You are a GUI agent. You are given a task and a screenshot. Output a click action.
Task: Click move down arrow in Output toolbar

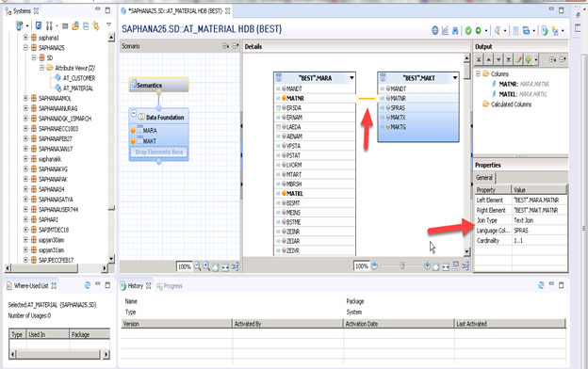click(498, 59)
